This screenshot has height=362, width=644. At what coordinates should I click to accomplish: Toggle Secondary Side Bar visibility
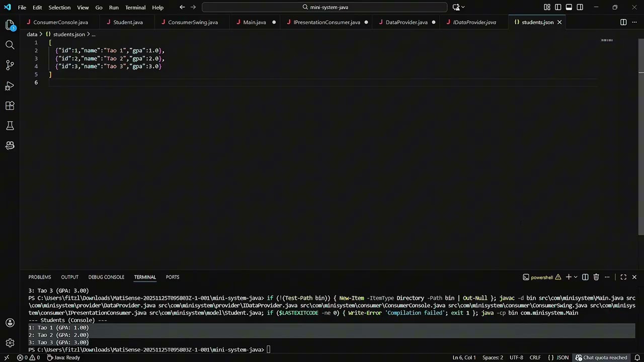click(580, 7)
